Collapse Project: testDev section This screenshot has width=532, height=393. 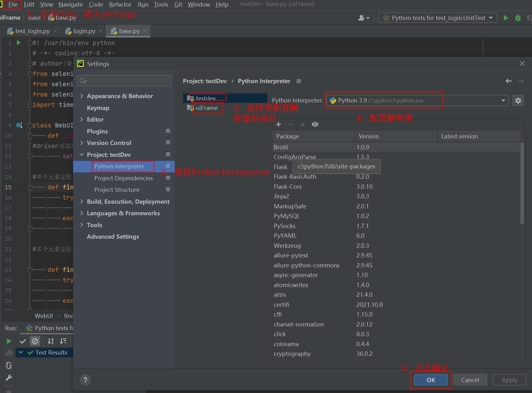point(82,155)
